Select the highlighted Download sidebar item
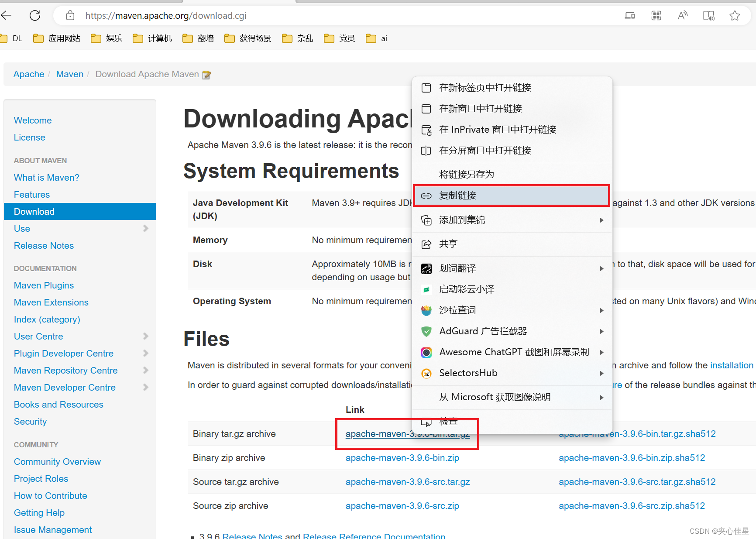Screen dimensions: 756x539 [80, 212]
